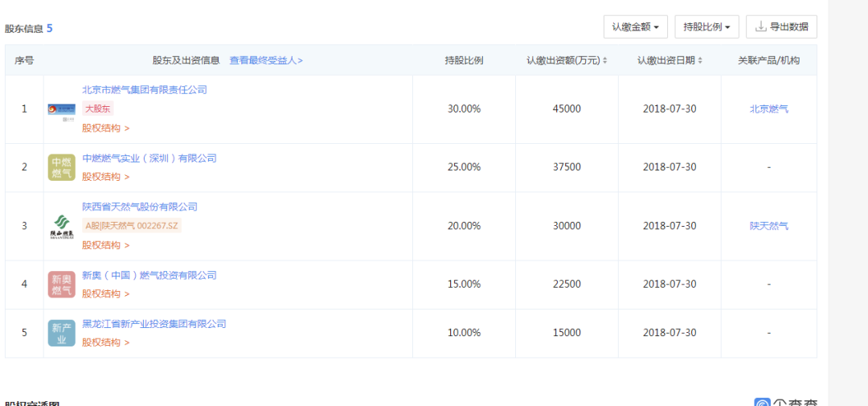Click the 45000 contribution amount cell
868x406 pixels.
[x=567, y=109]
